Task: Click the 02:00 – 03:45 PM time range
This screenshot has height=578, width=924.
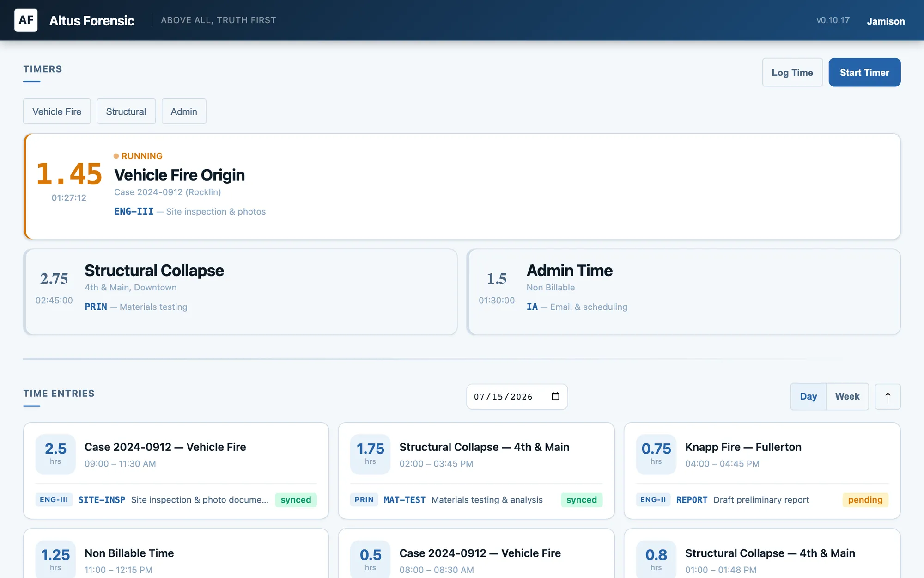Action: pos(436,464)
